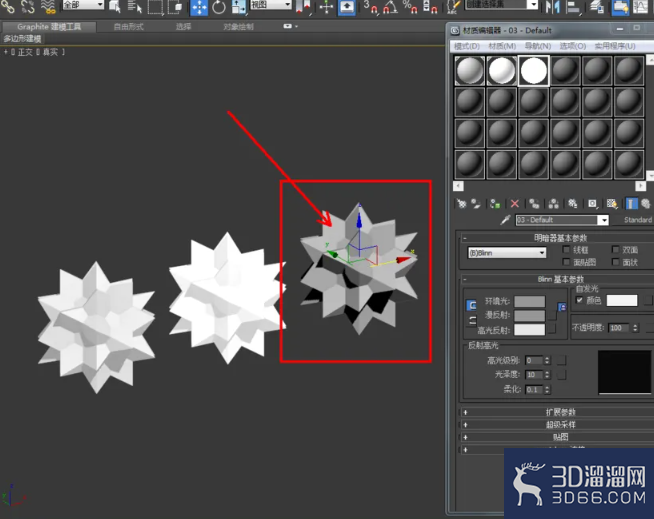The image size is (654, 519).
Task: Switch to the 自由形式 ribbon tab
Action: point(128,27)
